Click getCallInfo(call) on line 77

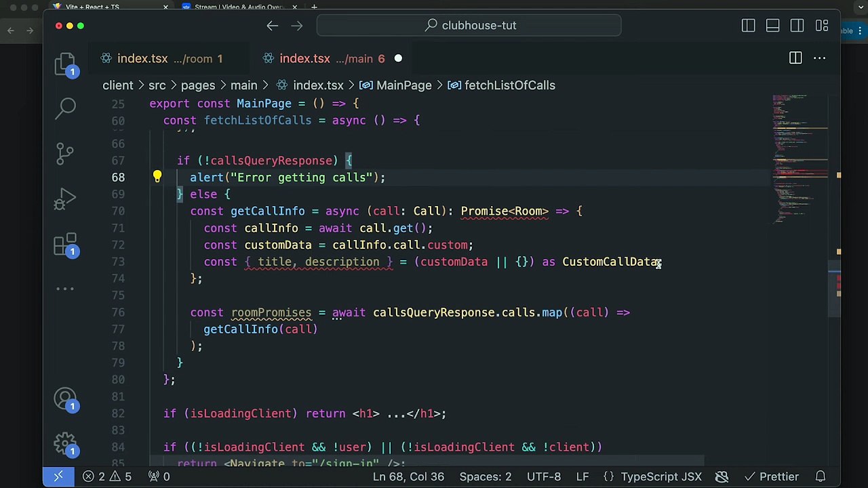(x=260, y=329)
